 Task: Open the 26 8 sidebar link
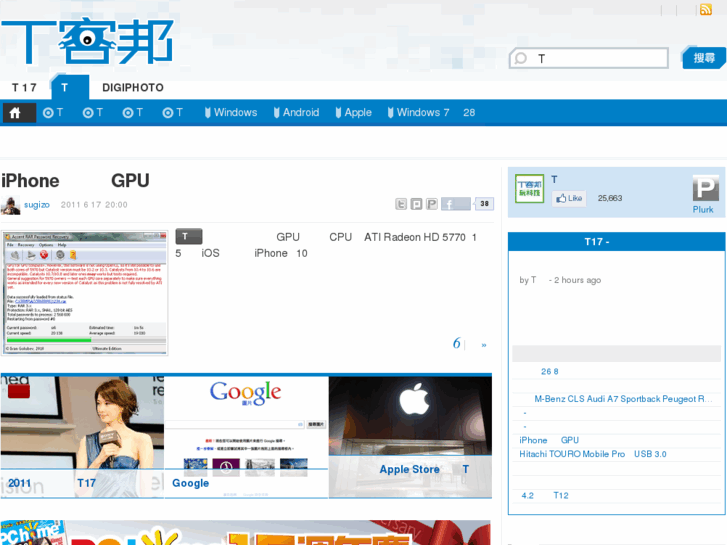click(x=549, y=372)
